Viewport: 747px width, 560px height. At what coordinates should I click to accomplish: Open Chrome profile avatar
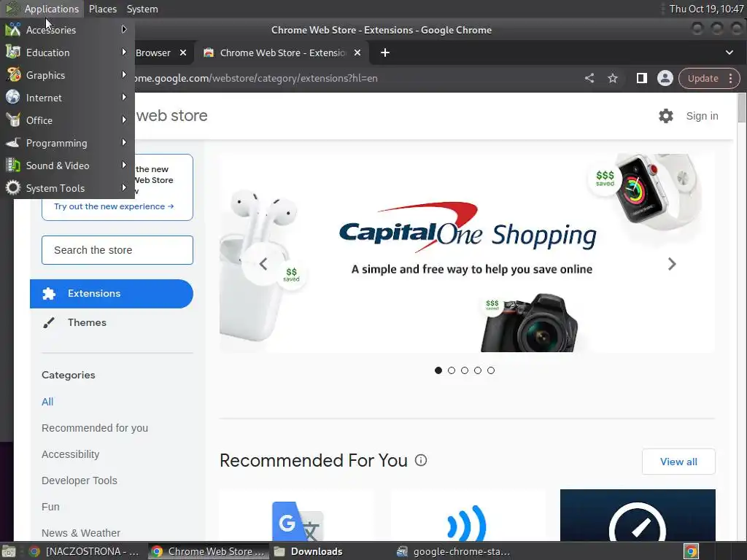pyautogui.click(x=665, y=78)
